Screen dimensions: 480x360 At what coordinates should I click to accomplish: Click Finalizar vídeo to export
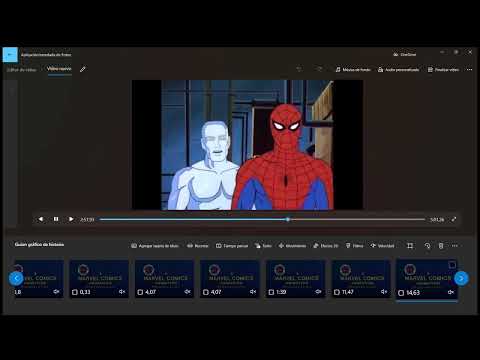coord(443,70)
